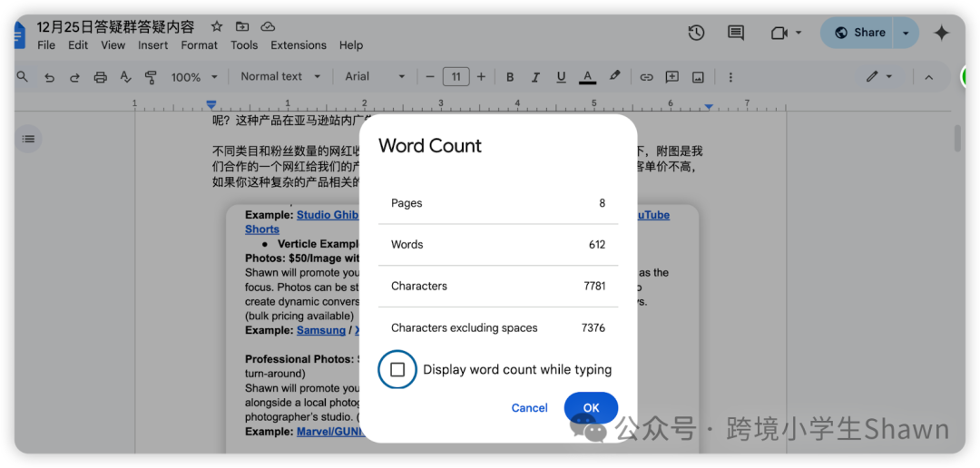980x468 pixels.
Task: Collapse the menus with up chevron
Action: [929, 77]
